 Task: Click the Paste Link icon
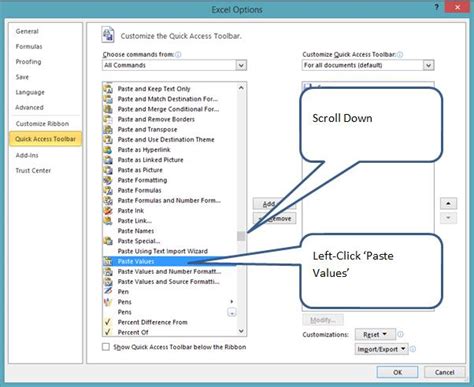108,221
